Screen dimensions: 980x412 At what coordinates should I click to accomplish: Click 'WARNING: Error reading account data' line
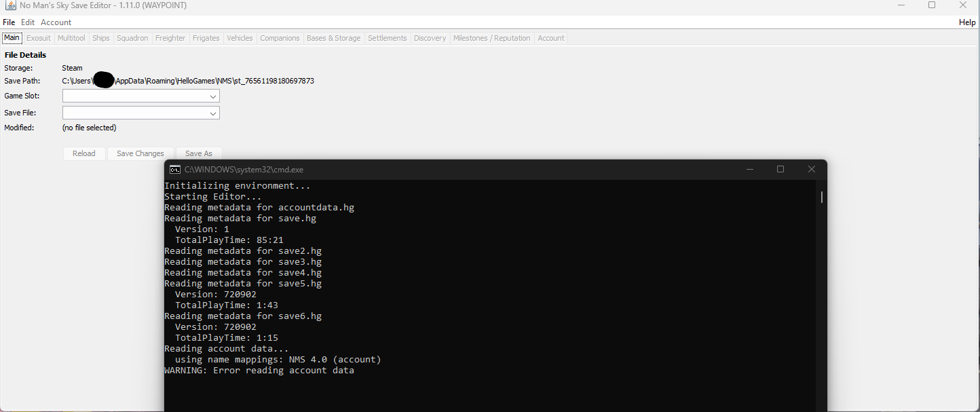pyautogui.click(x=259, y=371)
